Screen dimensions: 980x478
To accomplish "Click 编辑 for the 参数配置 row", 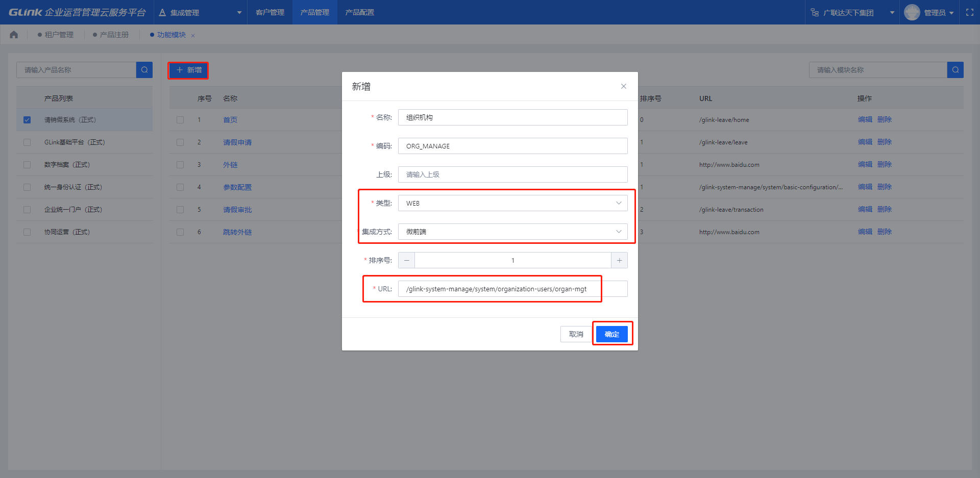I will 865,187.
